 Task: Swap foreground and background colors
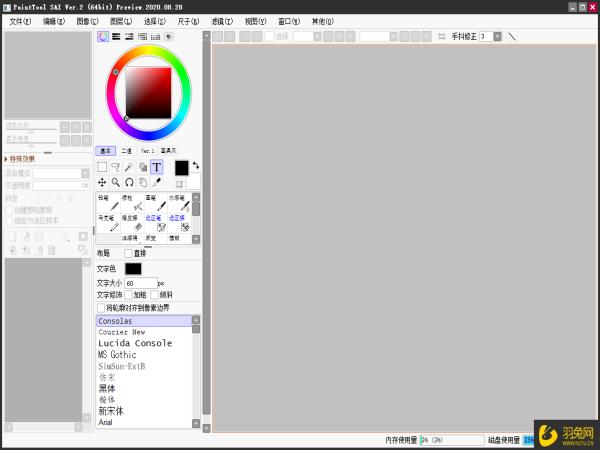point(196,165)
